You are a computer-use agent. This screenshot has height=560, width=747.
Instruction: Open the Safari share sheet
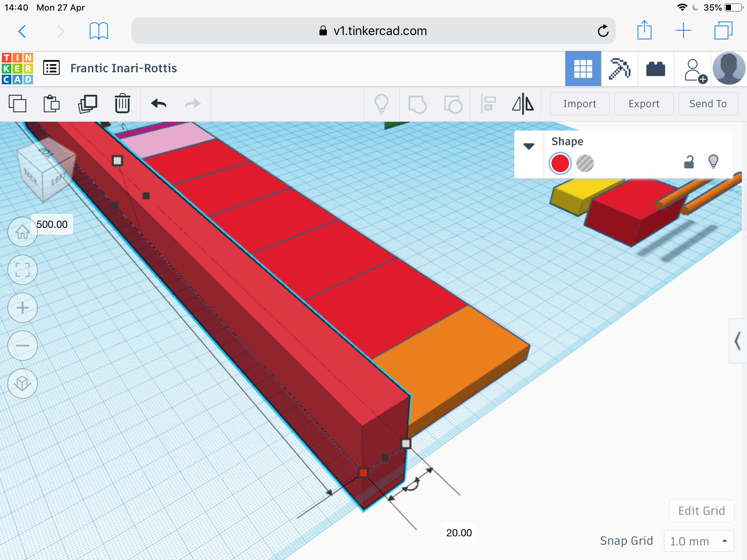(x=644, y=30)
